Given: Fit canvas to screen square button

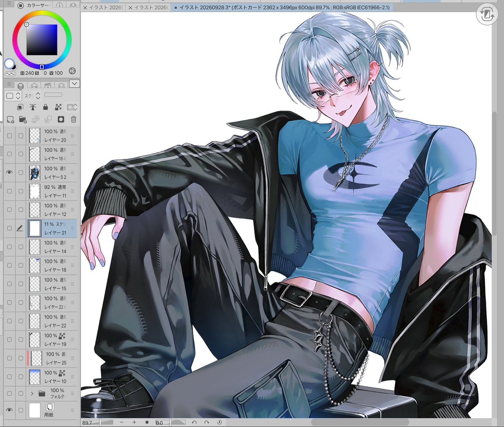Looking at the screenshot, I should coord(147,422).
